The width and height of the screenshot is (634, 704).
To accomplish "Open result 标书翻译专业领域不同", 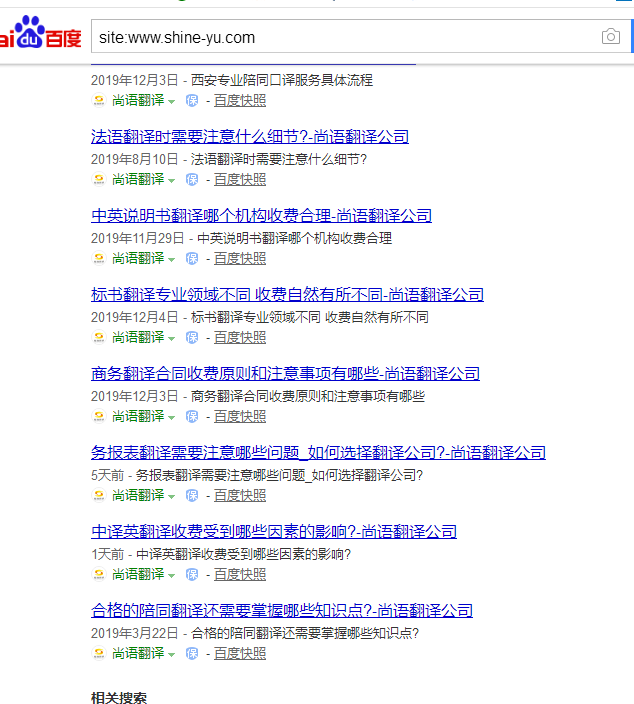I will [287, 295].
